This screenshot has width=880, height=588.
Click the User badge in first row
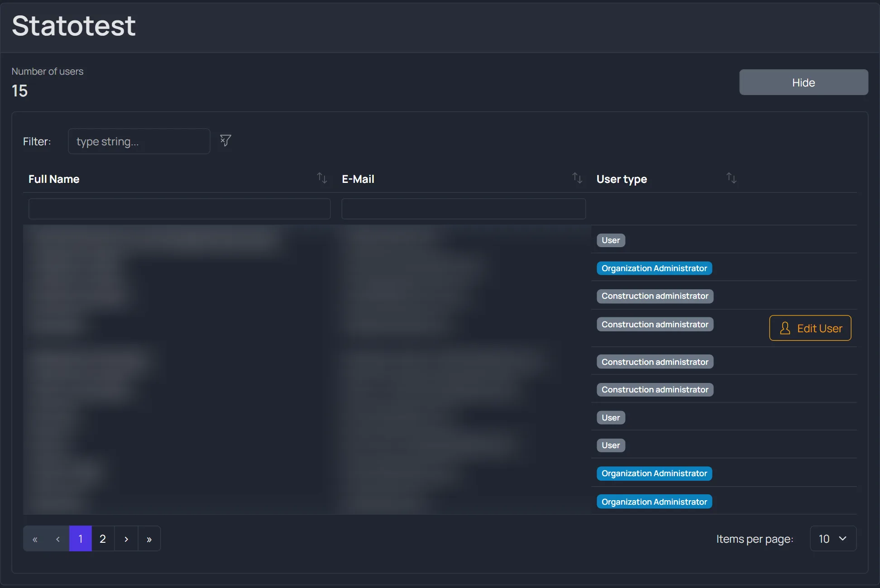point(611,240)
